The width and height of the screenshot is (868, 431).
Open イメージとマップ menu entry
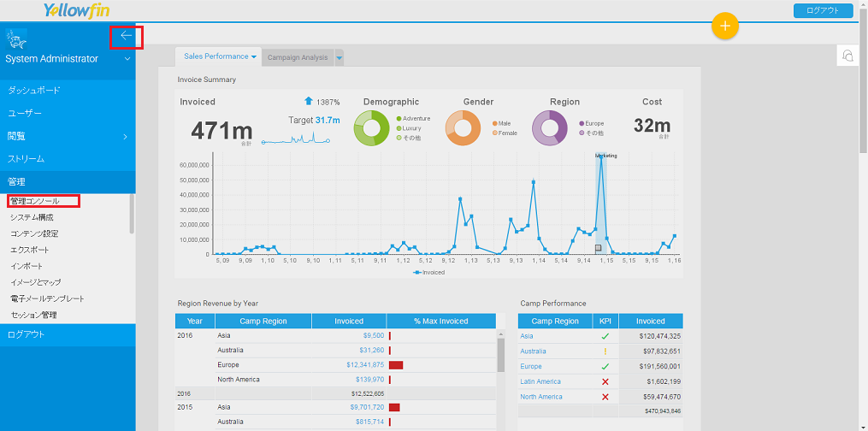click(x=35, y=282)
